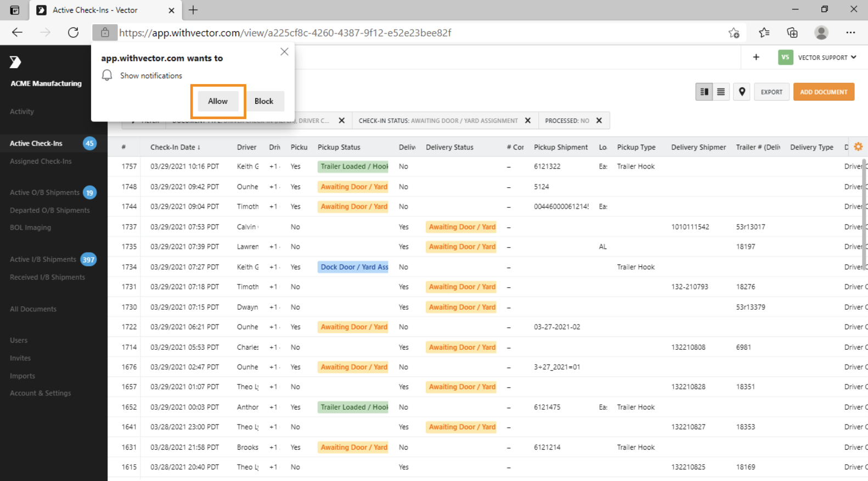Viewport: 868px width, 481px height.
Task: Open Received I/B Shipments
Action: point(48,277)
